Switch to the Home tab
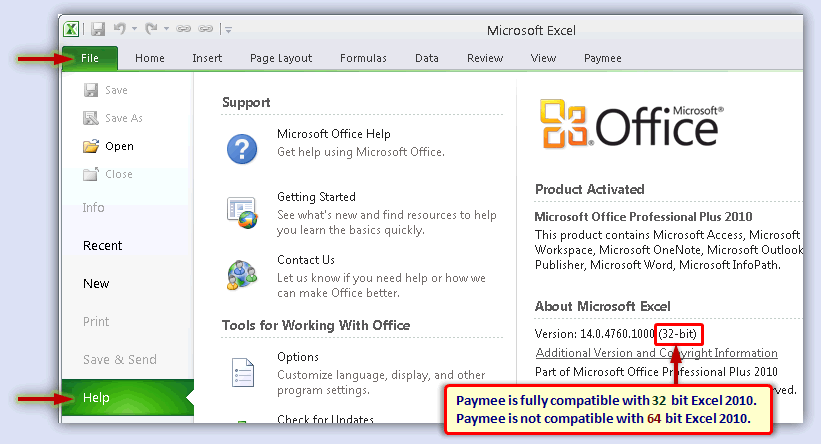The width and height of the screenshot is (821, 444). pos(150,58)
